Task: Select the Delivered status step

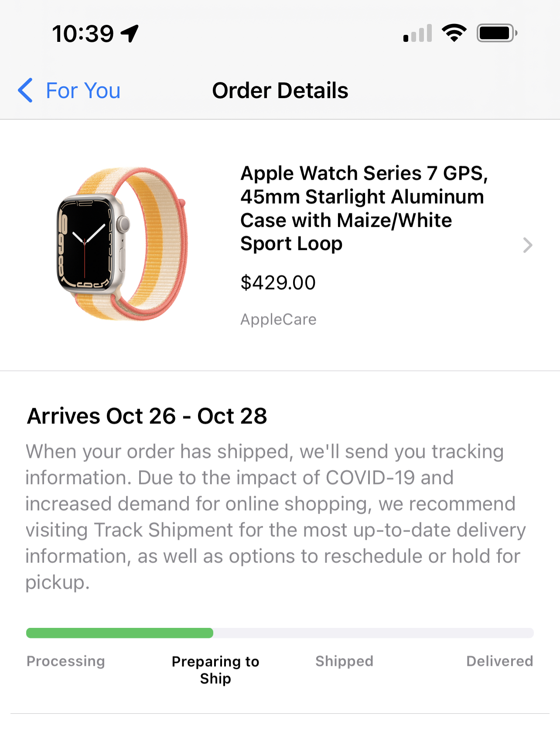Action: pos(499,661)
